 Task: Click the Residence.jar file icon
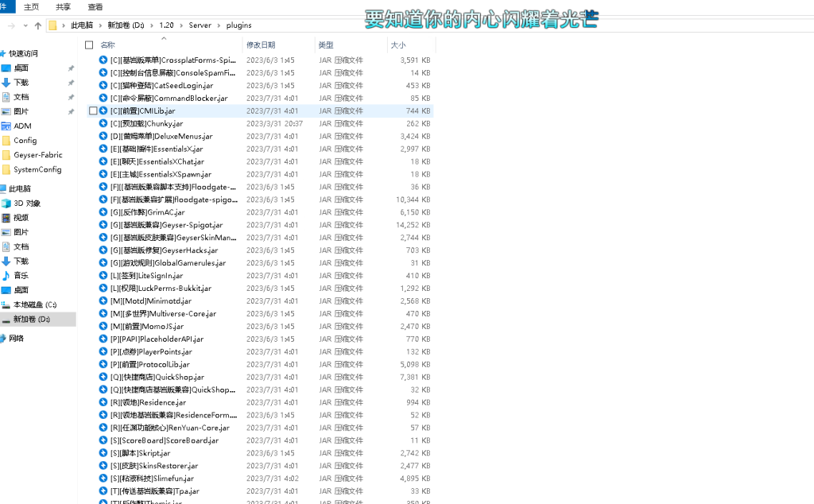[x=103, y=402]
